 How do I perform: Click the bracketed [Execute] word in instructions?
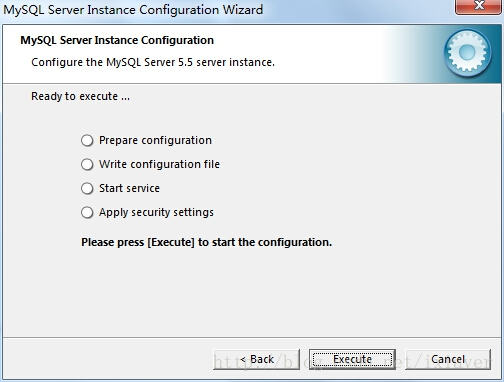click(x=171, y=242)
